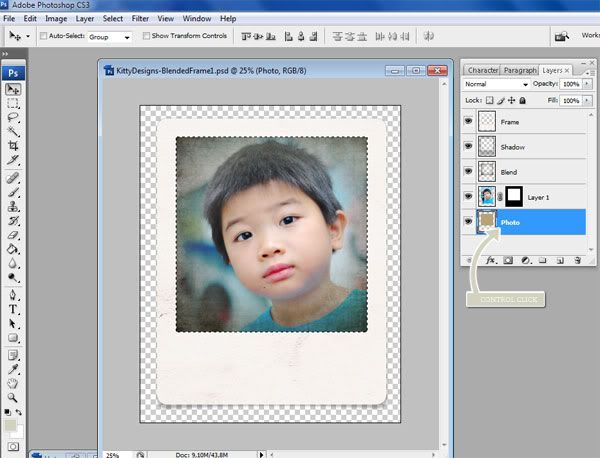Expand the toolbox double-arrow

tap(5, 54)
